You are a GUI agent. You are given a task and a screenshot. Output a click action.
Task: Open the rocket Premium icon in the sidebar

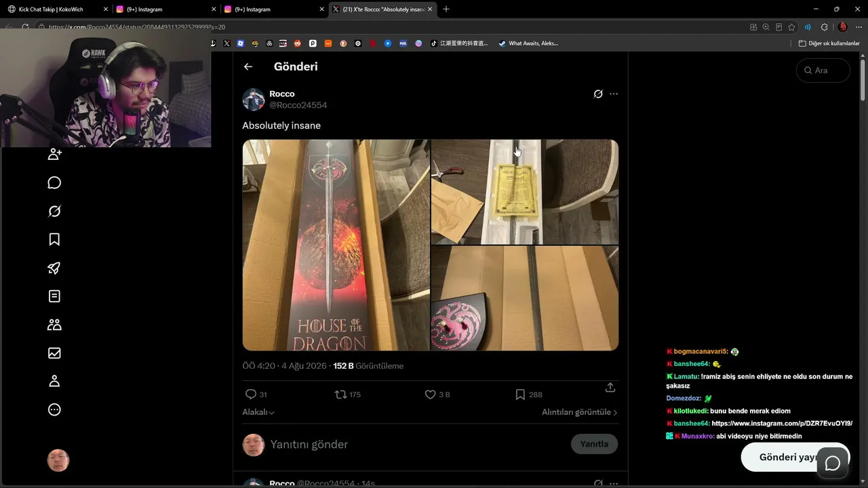[x=55, y=268]
